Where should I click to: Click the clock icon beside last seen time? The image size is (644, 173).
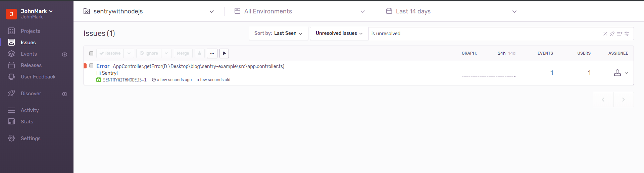click(x=154, y=80)
